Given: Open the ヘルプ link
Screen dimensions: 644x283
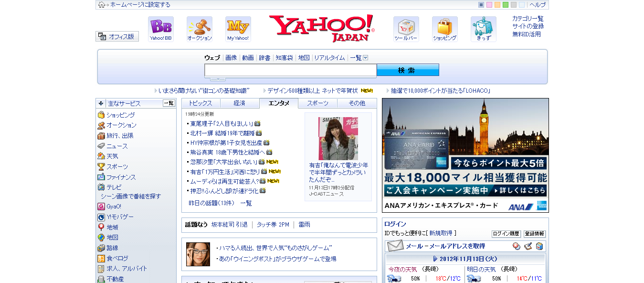Looking at the screenshot, I should [538, 5].
